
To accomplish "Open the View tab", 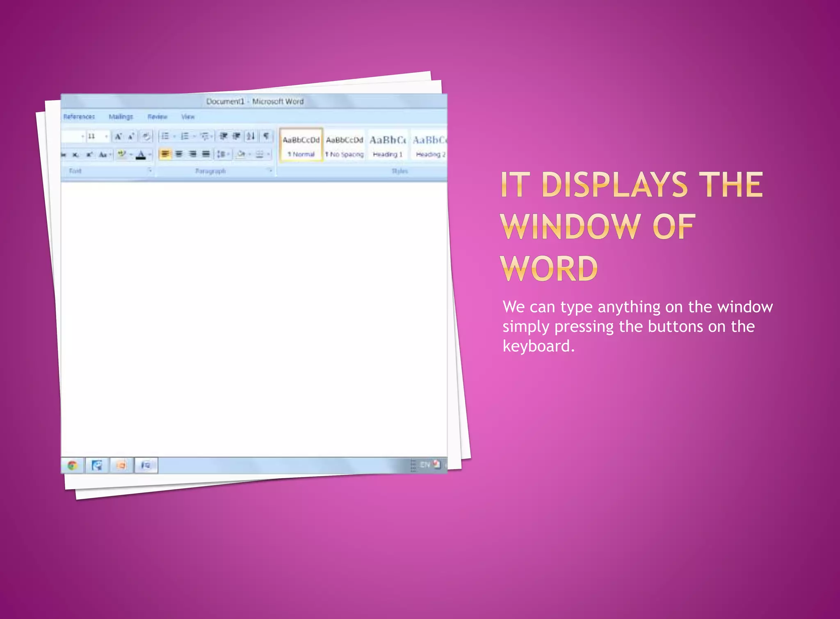I will pyautogui.click(x=188, y=117).
